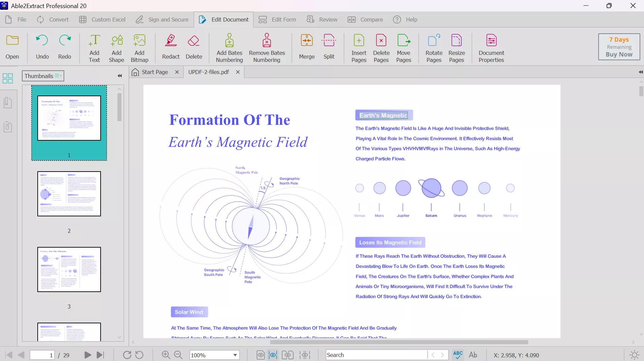Open the Bookmarks panel in the sidebar
644x361 pixels.
coord(8,103)
